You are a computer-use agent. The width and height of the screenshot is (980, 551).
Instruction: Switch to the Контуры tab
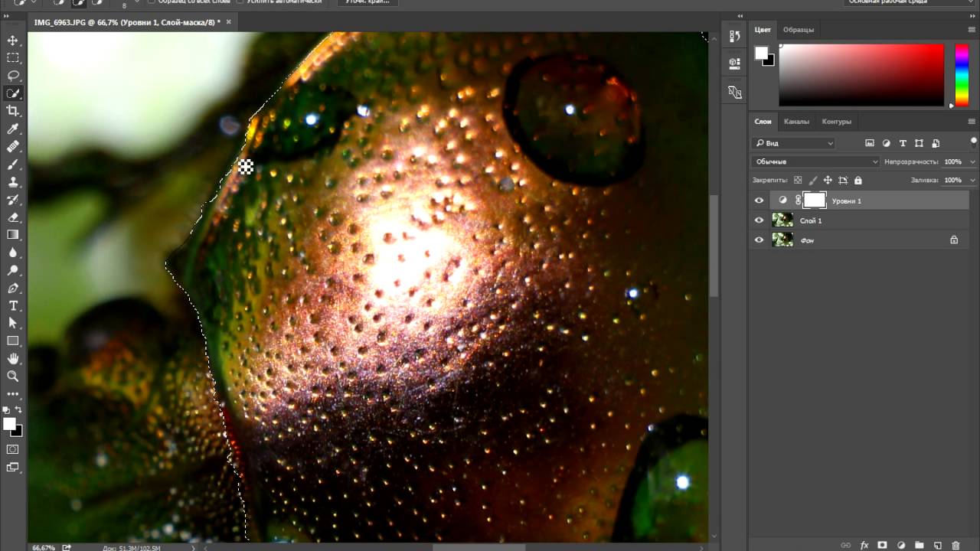836,122
